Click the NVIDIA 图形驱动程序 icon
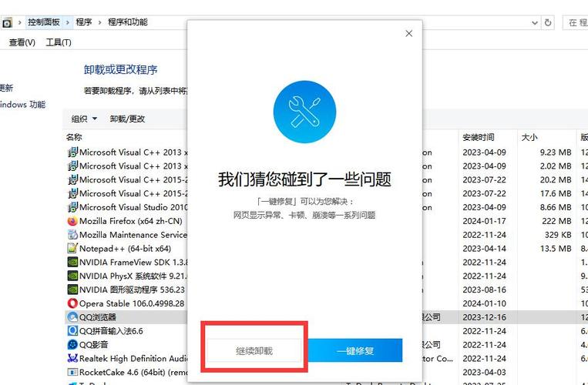 coord(72,290)
